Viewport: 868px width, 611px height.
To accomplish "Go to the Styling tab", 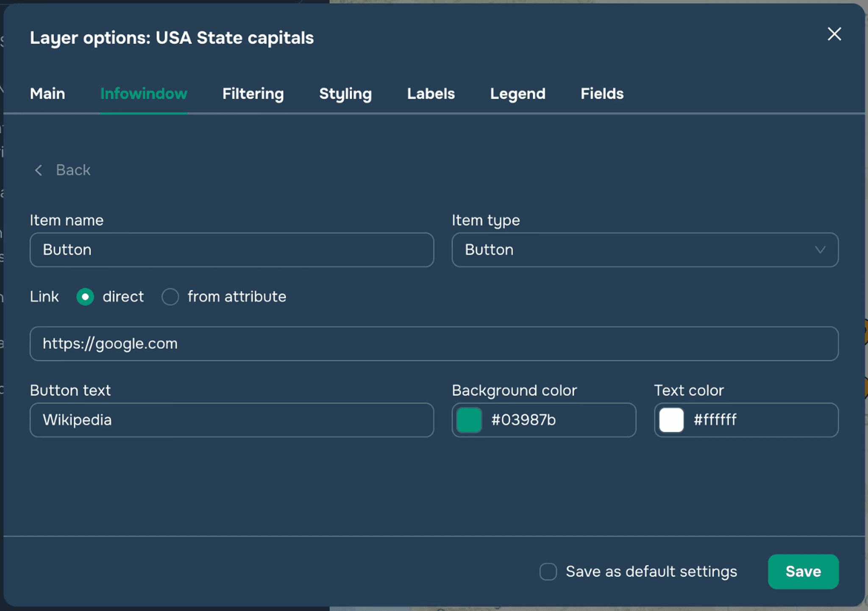I will (345, 94).
